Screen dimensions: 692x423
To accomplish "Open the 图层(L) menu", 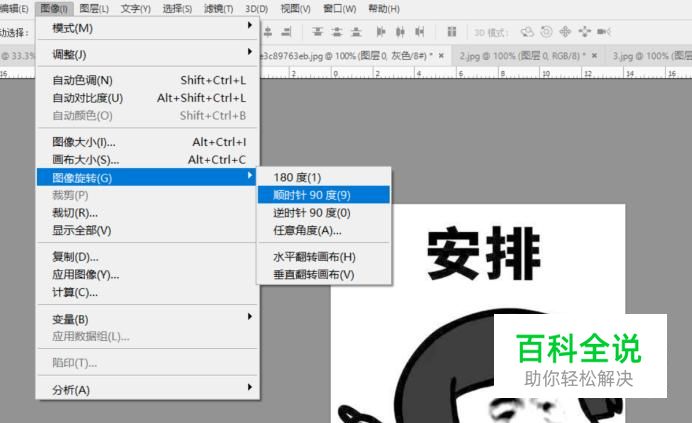I will point(94,8).
